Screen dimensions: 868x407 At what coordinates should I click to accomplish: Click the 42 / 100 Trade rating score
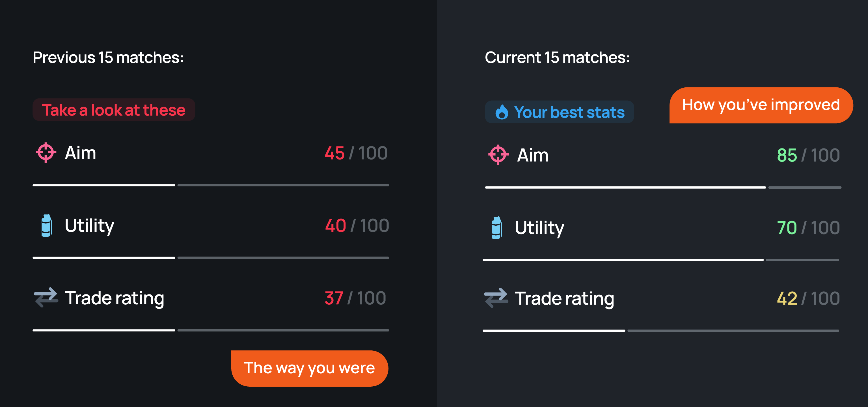pos(808,298)
